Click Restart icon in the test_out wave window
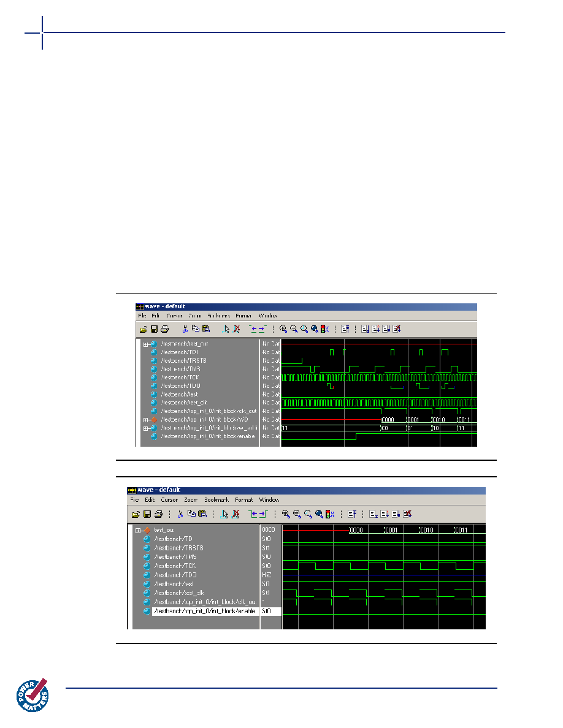This screenshot has width=563, height=728. pyautogui.click(x=352, y=514)
